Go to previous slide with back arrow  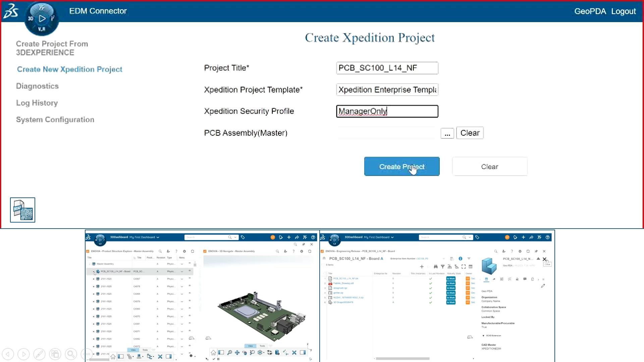click(8, 354)
